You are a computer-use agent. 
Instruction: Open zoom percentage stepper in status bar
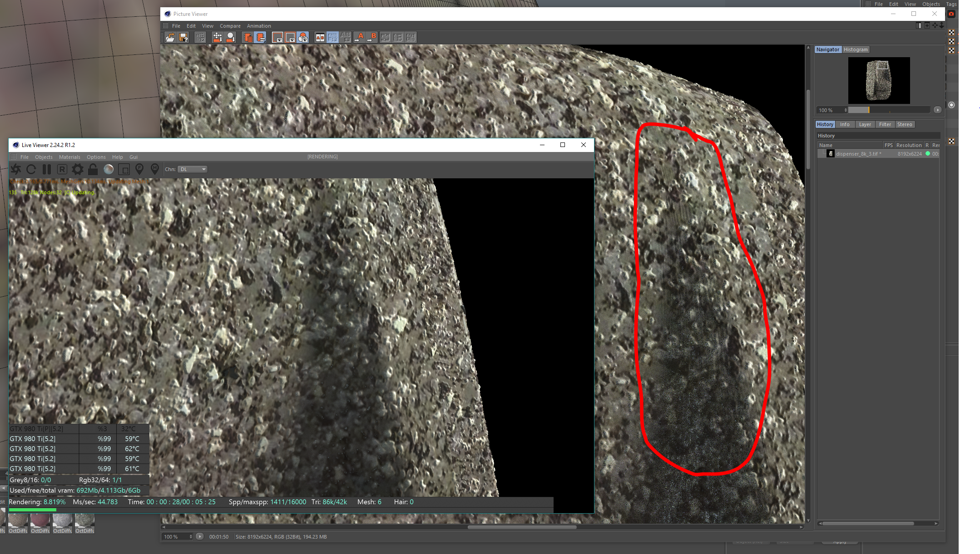click(190, 537)
